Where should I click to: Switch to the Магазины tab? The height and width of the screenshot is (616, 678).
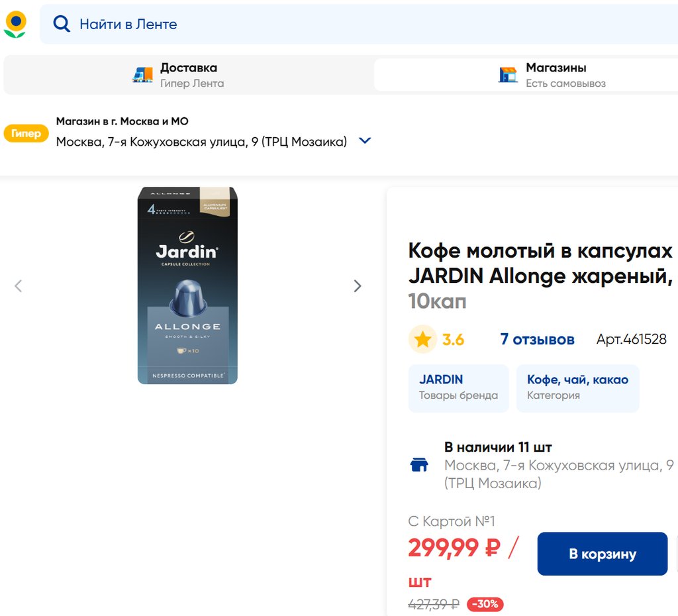pyautogui.click(x=556, y=75)
